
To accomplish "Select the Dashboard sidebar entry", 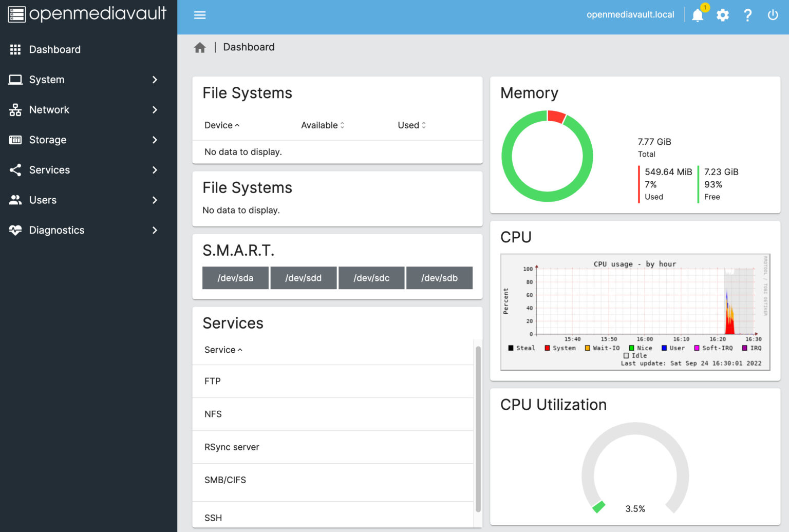I will 55,49.
